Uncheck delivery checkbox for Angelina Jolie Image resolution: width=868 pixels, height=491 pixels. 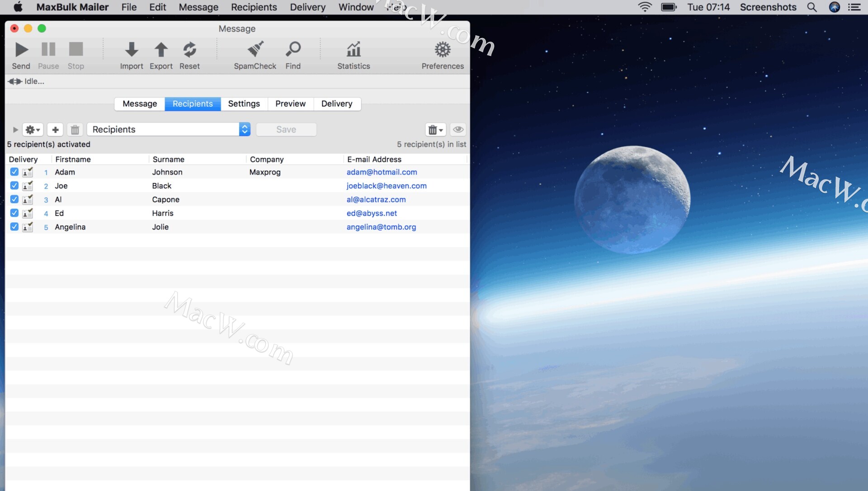pos(14,226)
